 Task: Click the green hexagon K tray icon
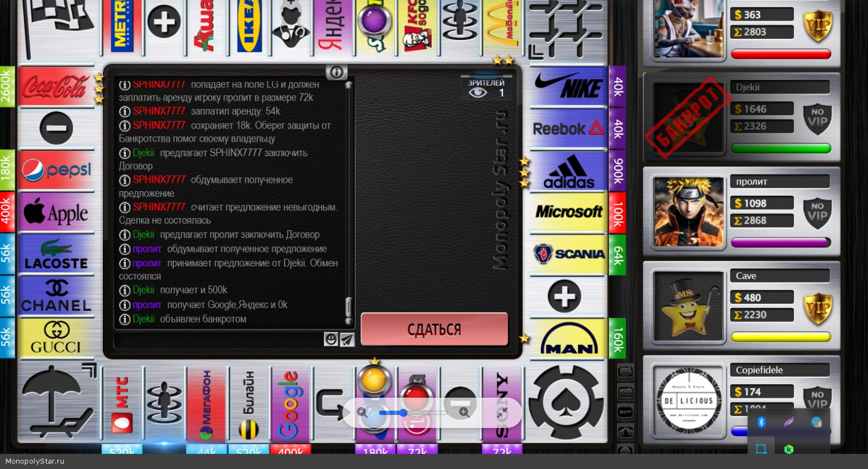pyautogui.click(x=789, y=449)
